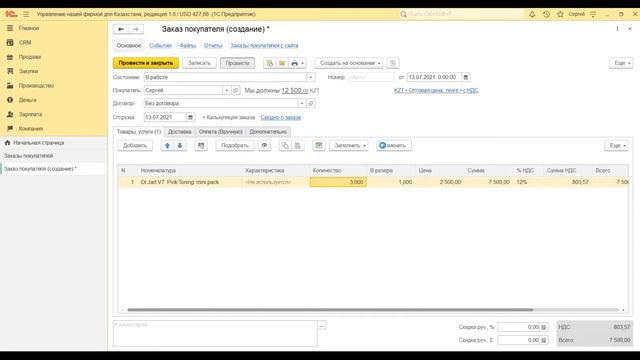
Task: Click the Скидка руч. % input field
Action: point(519,327)
